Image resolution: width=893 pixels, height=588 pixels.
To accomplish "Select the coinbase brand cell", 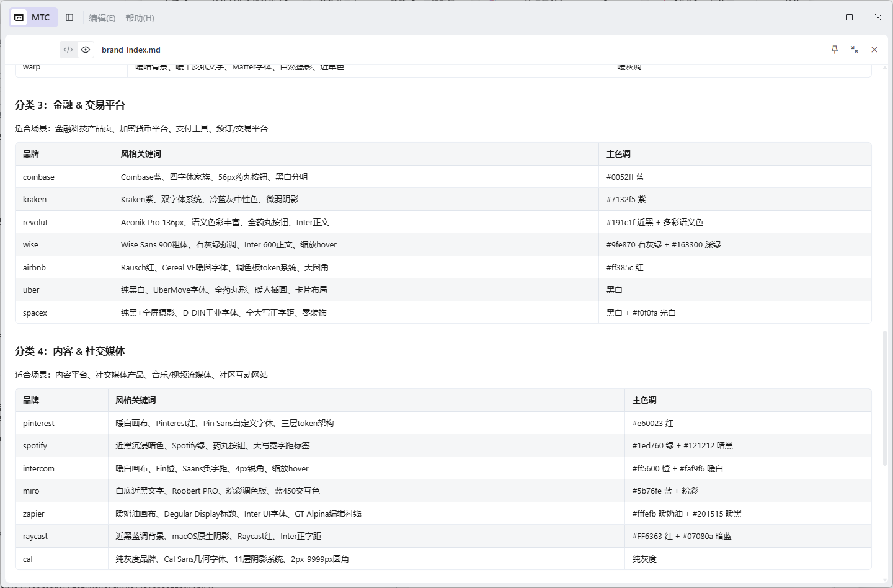I will click(x=64, y=177).
